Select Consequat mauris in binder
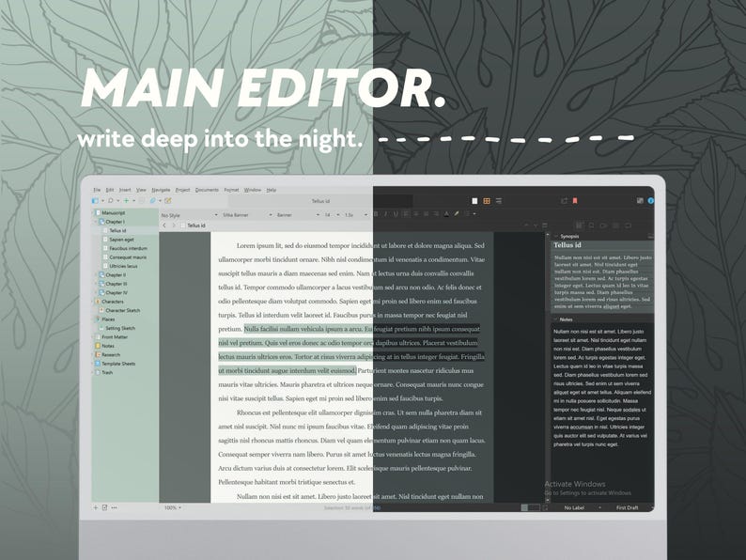 tap(128, 257)
